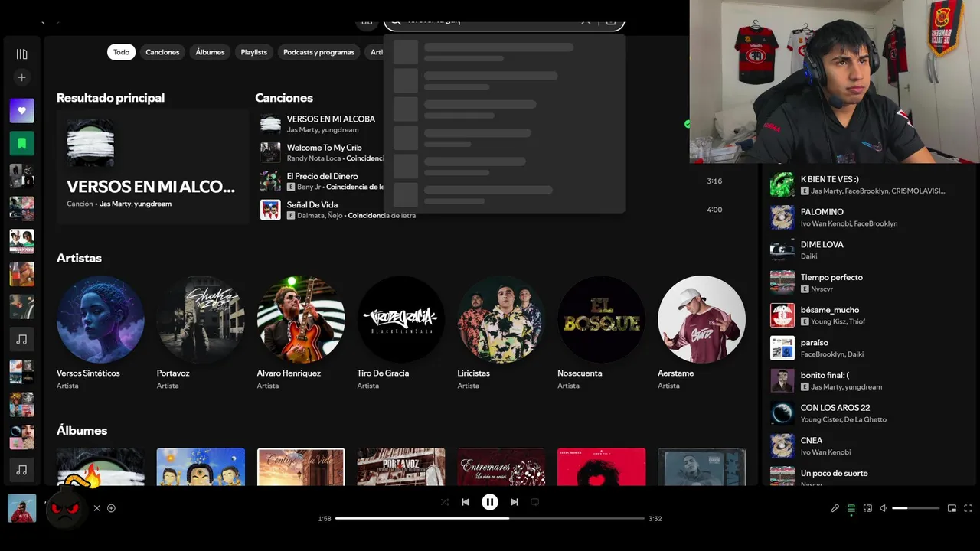
Task: Open Aerstame artist avatar
Action: click(701, 319)
